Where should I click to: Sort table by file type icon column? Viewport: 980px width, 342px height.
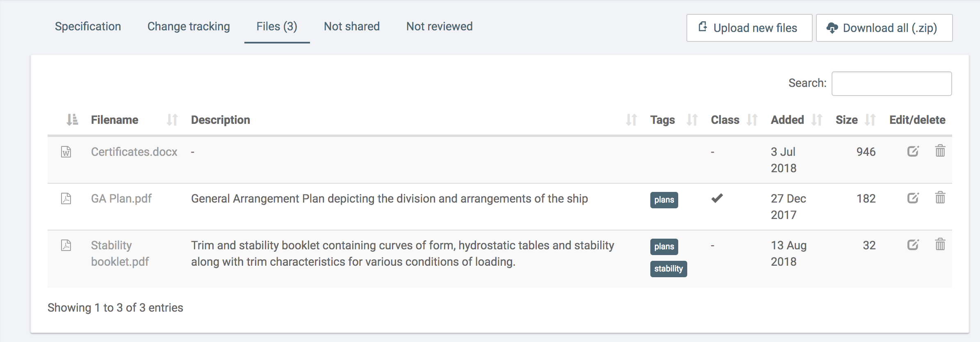click(72, 120)
